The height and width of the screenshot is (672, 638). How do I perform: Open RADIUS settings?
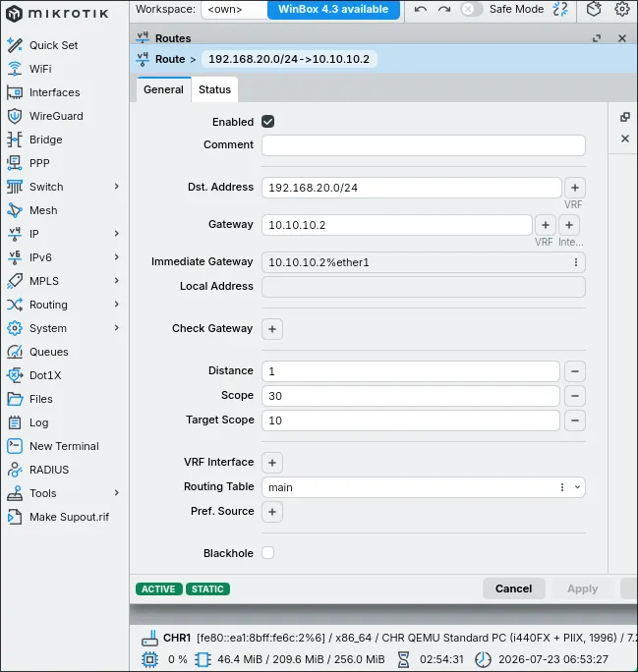(x=49, y=470)
